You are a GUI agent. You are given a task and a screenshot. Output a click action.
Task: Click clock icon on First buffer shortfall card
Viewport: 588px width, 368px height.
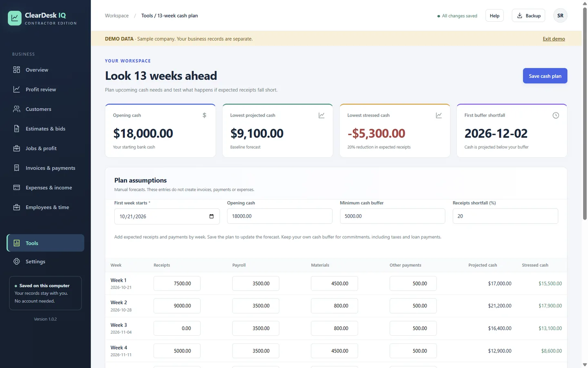point(556,115)
